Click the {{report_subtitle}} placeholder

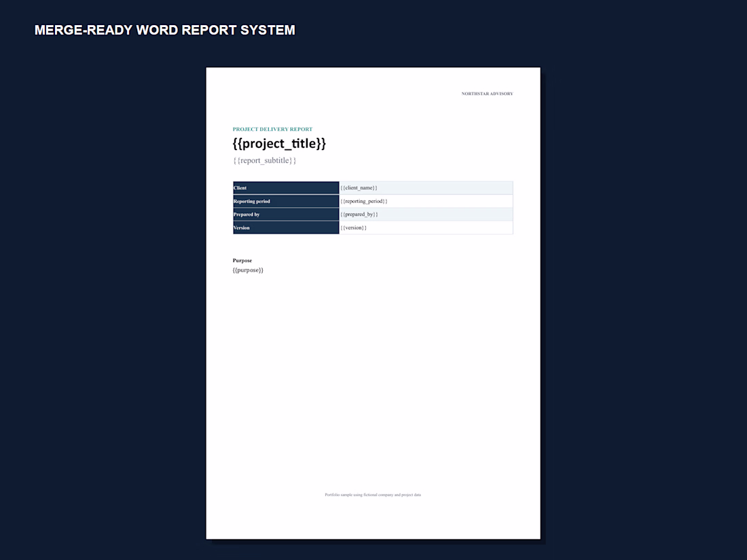264,160
